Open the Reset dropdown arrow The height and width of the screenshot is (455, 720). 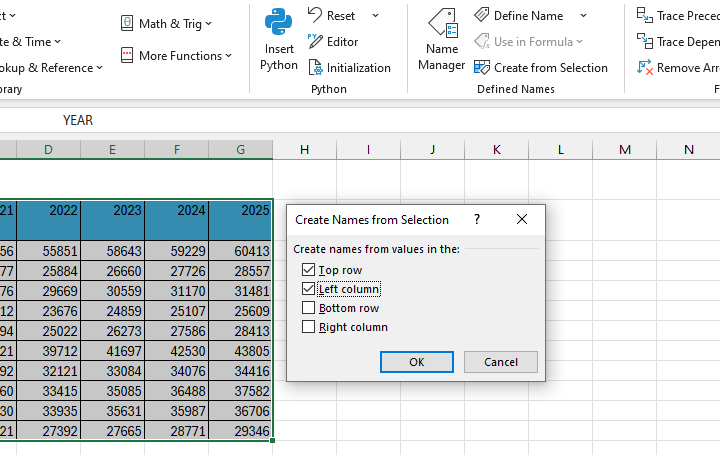coord(375,16)
